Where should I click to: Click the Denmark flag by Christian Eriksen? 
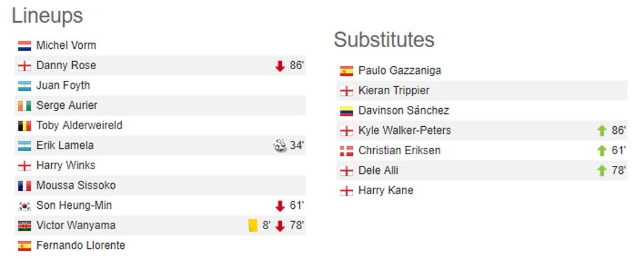click(346, 151)
